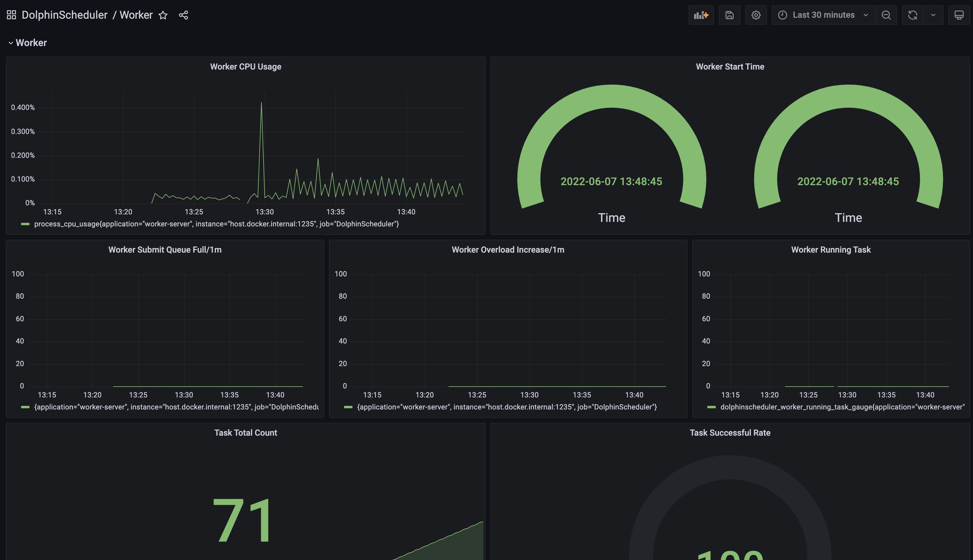
Task: Open the Worker CPU Usage panel title menu
Action: (x=246, y=67)
